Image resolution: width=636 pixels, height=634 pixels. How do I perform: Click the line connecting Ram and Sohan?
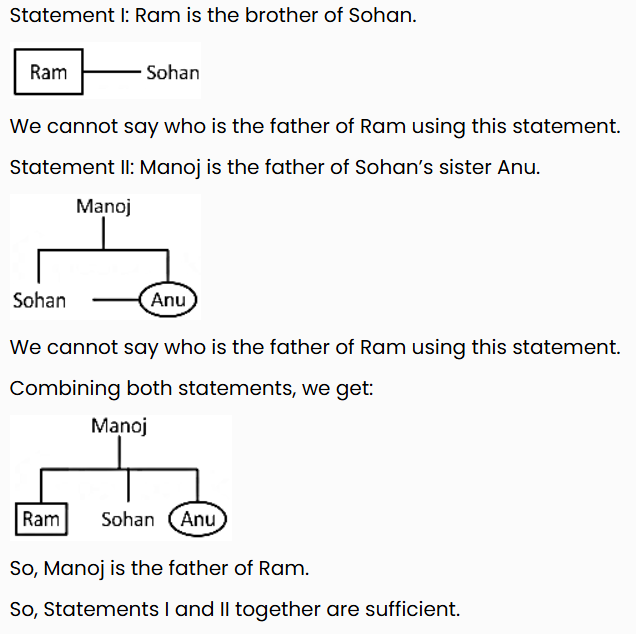pos(112,72)
